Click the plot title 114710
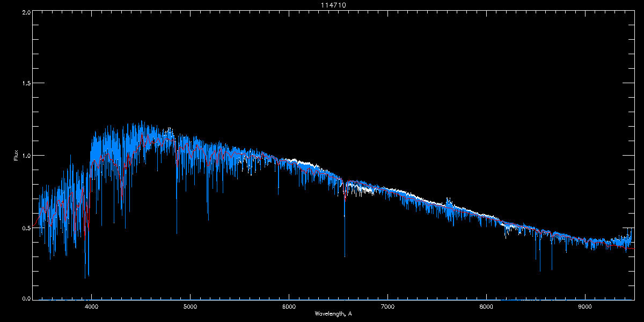Screen dimensions: 644x322 click(333, 5)
